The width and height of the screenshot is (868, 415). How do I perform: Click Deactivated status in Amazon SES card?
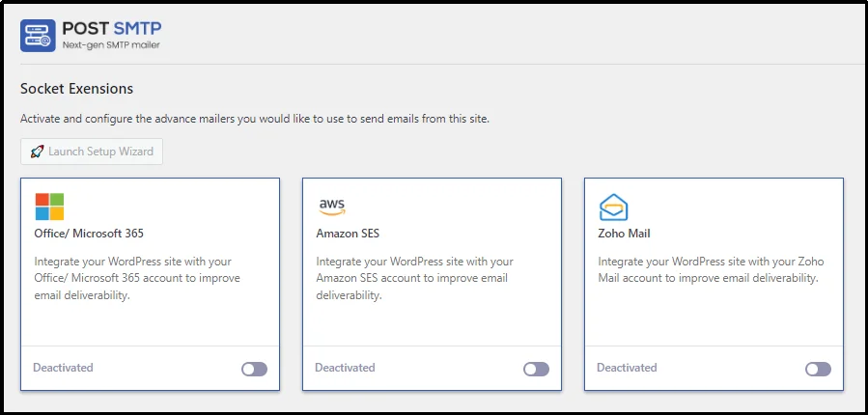(x=345, y=368)
